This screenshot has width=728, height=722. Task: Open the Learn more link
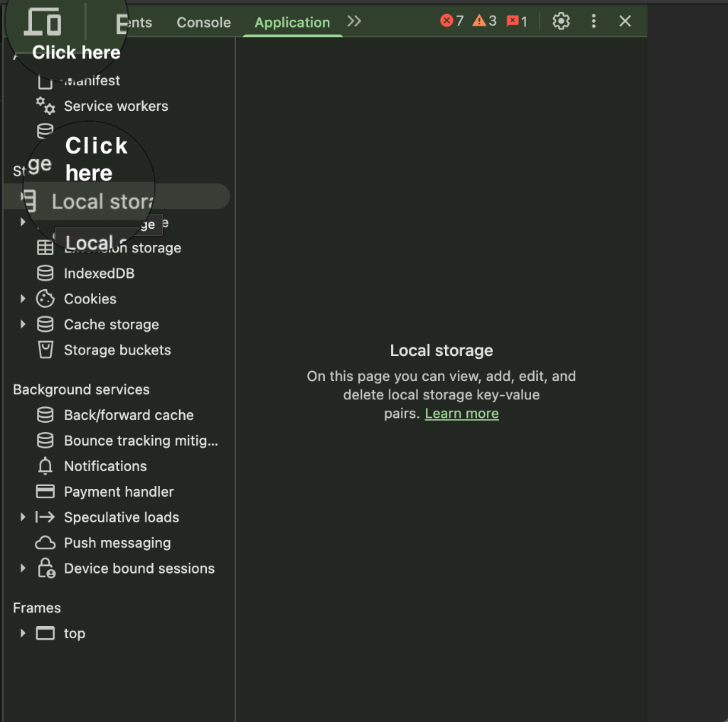[x=461, y=414]
